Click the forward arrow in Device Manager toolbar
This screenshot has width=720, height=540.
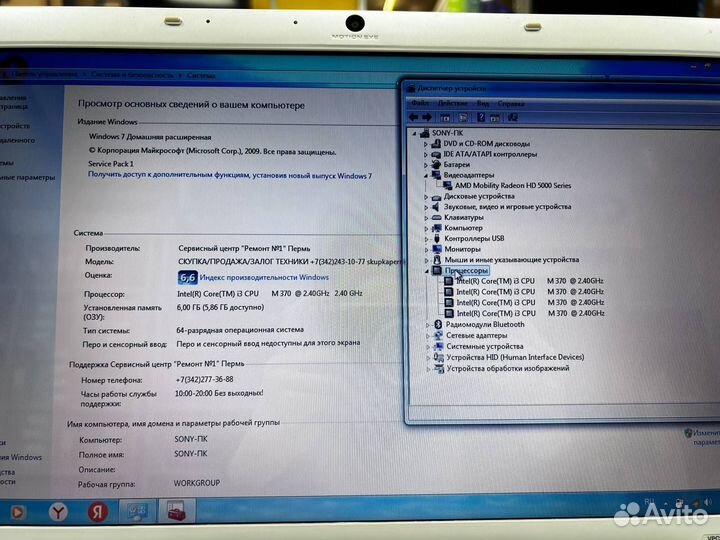(427, 117)
